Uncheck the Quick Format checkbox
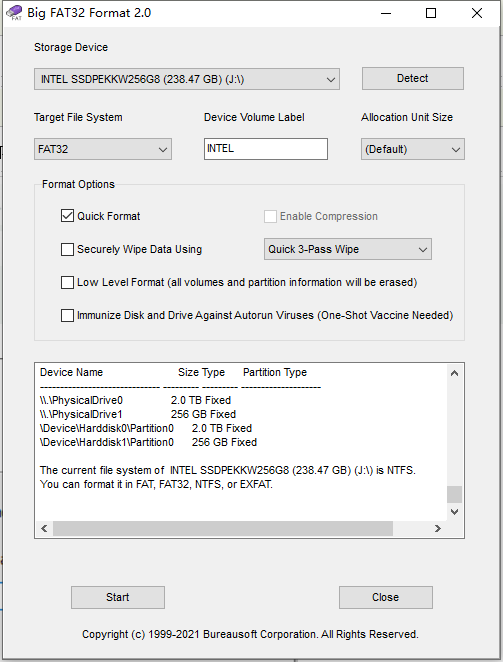503x662 pixels. tap(68, 216)
